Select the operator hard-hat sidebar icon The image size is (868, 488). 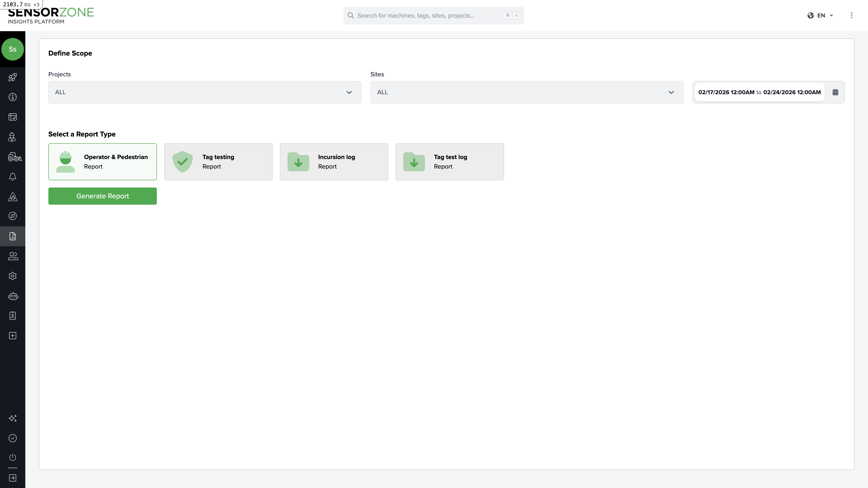[x=13, y=137]
